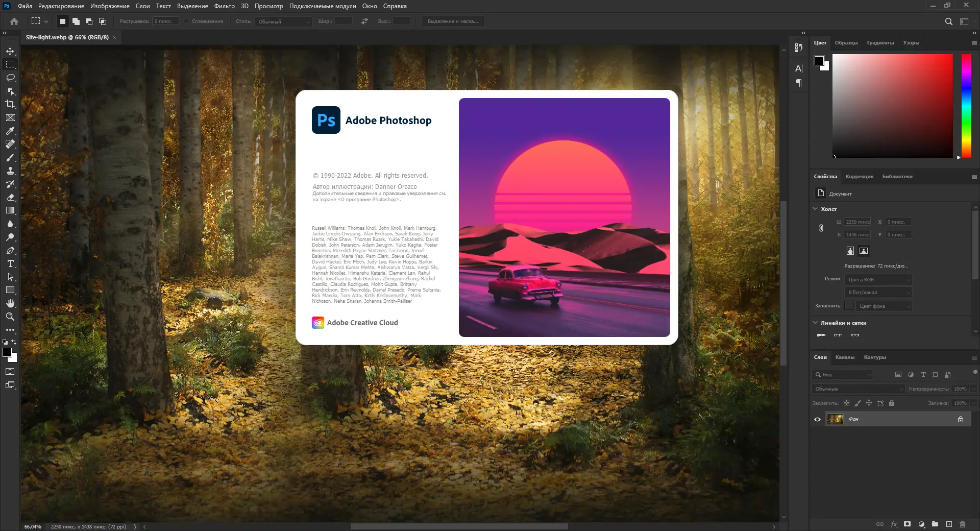
Task: Select the Clone Stamp tool
Action: pos(10,171)
